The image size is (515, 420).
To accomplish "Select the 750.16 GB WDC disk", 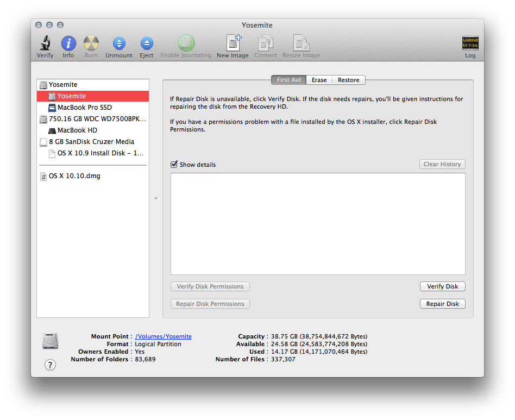I will pos(93,119).
